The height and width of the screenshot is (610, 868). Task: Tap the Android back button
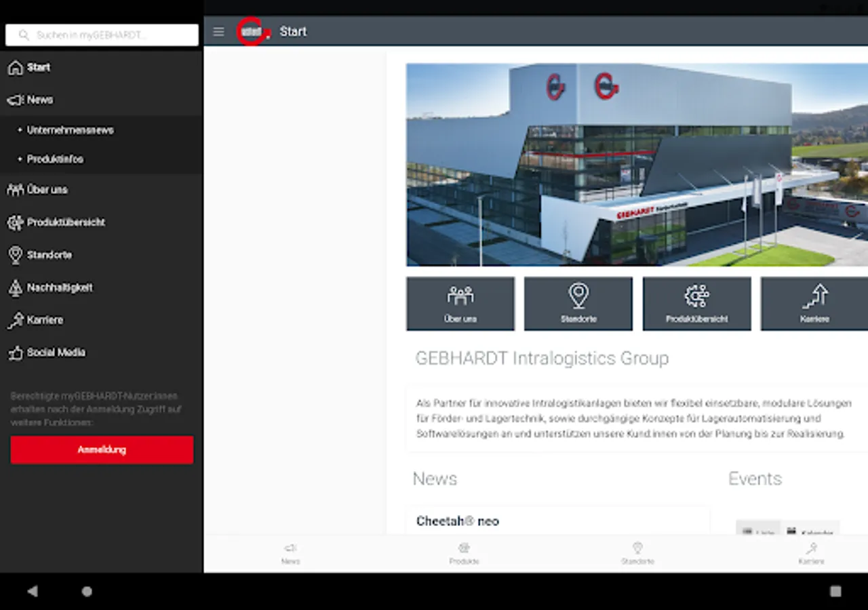pos(32,591)
